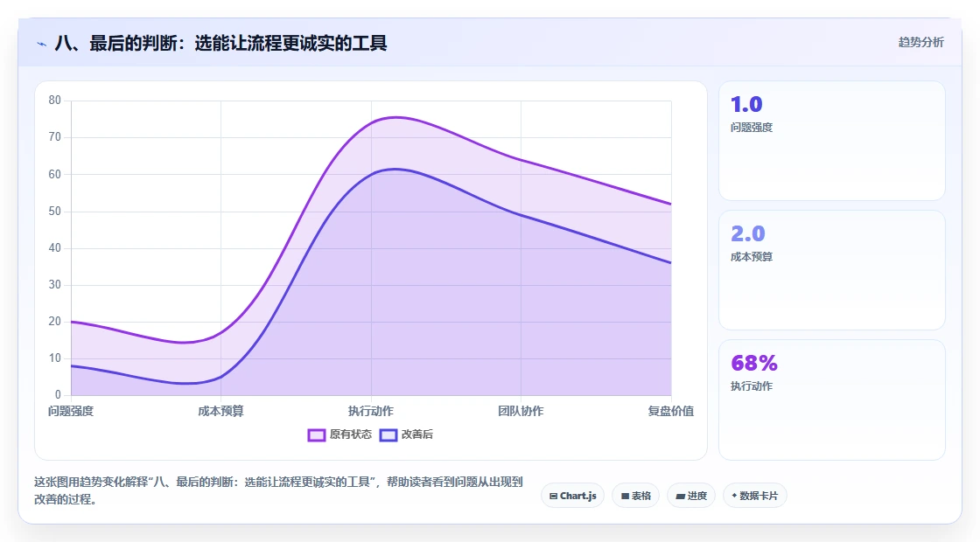This screenshot has width=980, height=542.
Task: Click the 成本预算 x-axis label
Action: [220, 411]
